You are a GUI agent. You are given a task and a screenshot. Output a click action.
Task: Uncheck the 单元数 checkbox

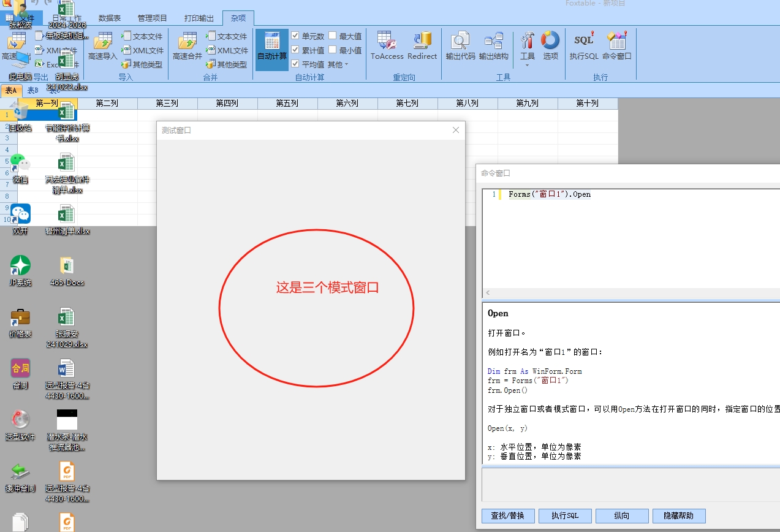pyautogui.click(x=295, y=36)
